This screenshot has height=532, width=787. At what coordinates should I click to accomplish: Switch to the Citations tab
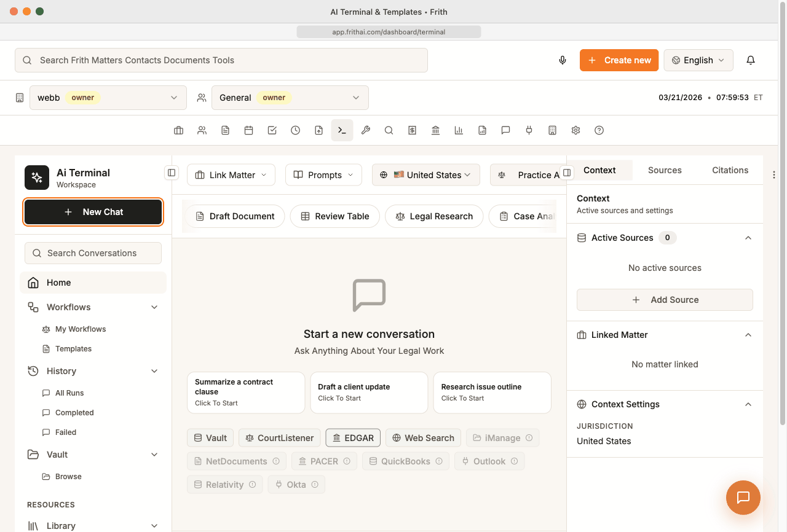point(730,170)
